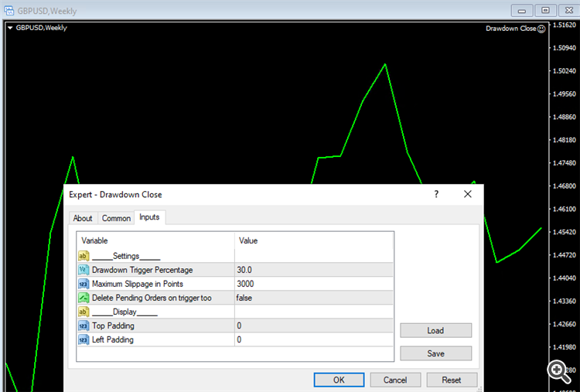
Task: Click the Top Padding integer-type icon
Action: coord(84,326)
